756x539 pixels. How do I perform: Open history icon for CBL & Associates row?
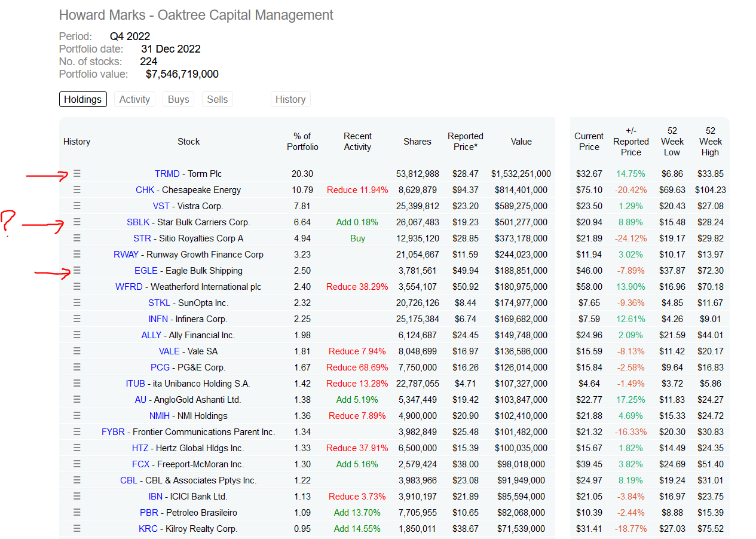tap(76, 480)
